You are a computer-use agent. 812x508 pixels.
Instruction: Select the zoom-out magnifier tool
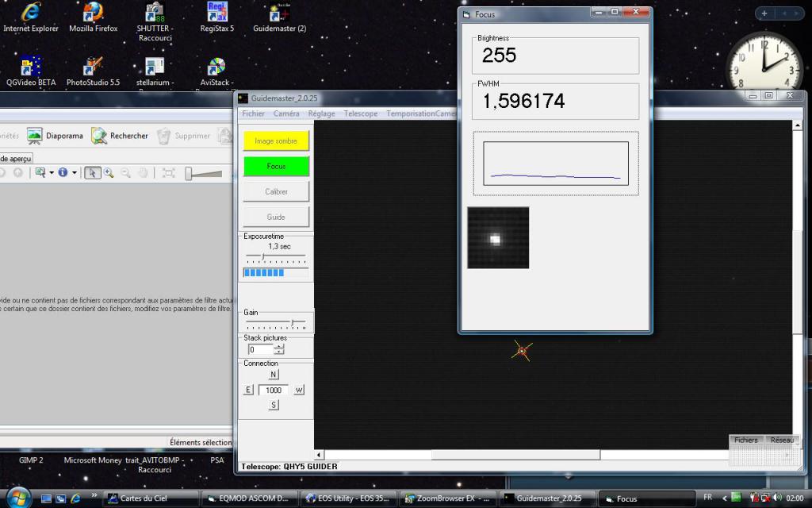(125, 172)
